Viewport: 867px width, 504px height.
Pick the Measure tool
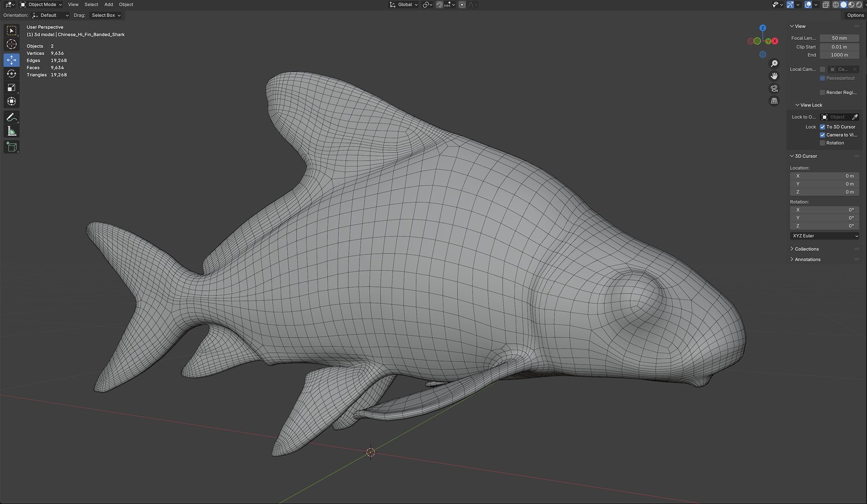pos(12,132)
